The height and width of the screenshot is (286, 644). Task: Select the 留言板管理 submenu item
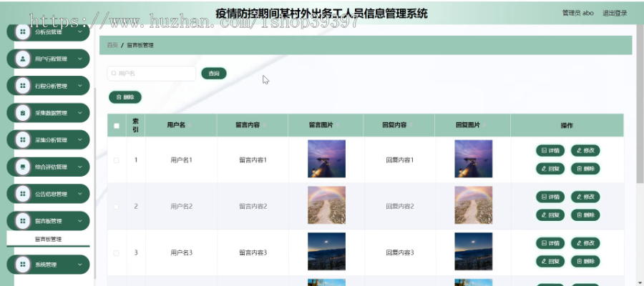pos(48,240)
